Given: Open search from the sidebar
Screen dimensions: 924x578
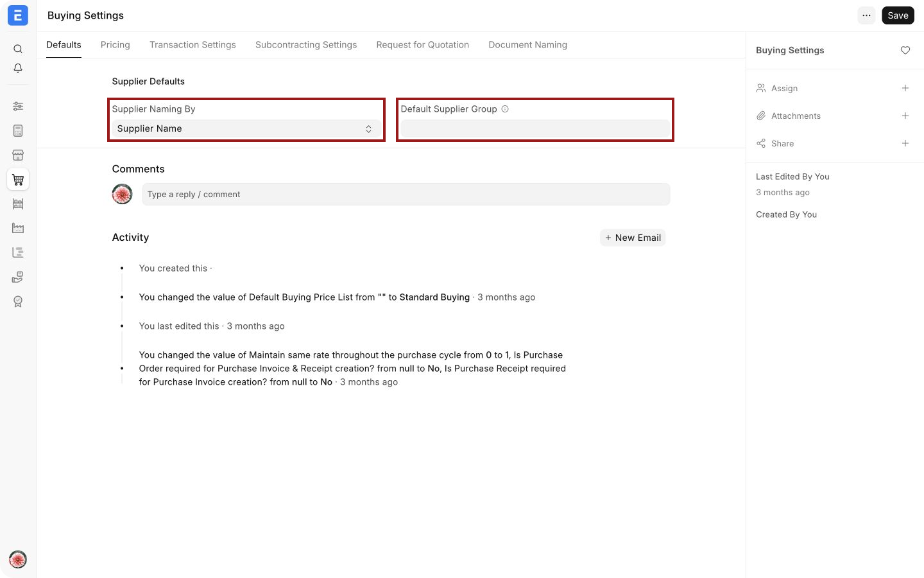Looking at the screenshot, I should point(18,49).
